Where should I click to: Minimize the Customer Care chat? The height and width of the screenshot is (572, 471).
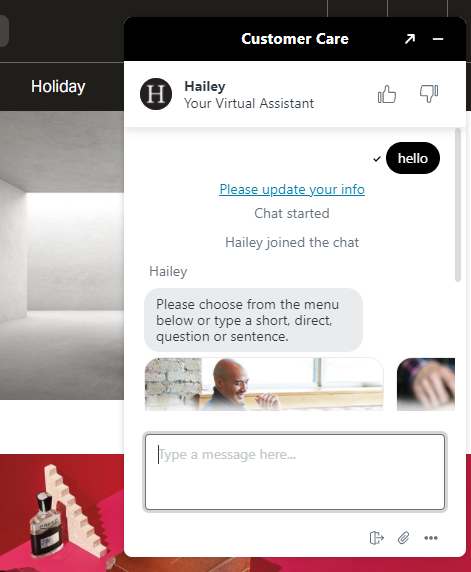pyautogui.click(x=438, y=39)
